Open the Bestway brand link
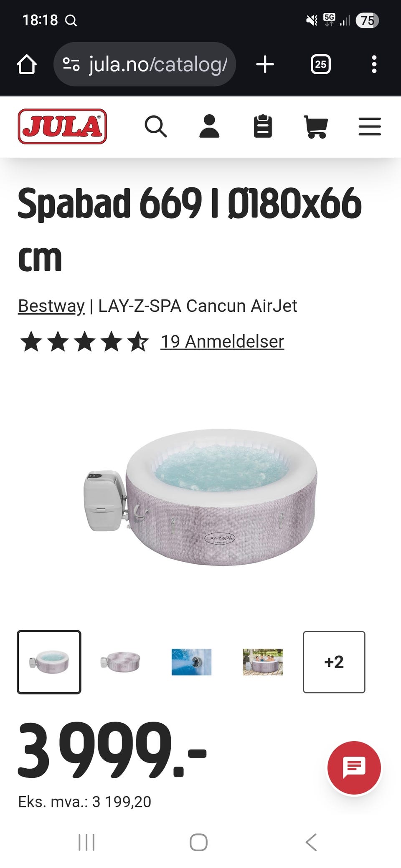 pos(51,306)
